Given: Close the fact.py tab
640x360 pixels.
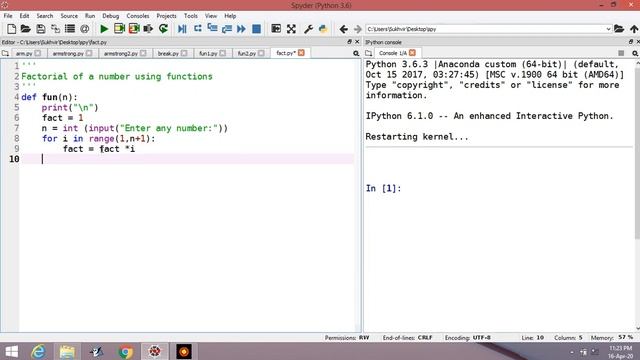Looking at the screenshot, I should [x=301, y=53].
